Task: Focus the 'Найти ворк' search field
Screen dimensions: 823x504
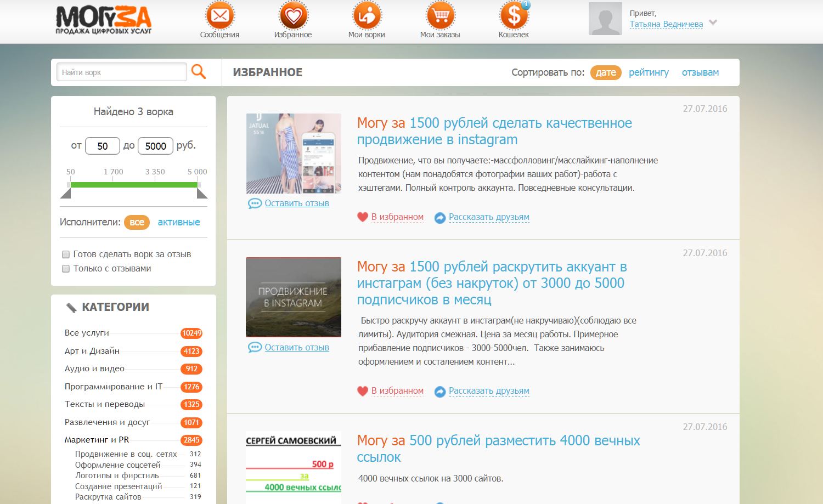Action: point(122,72)
